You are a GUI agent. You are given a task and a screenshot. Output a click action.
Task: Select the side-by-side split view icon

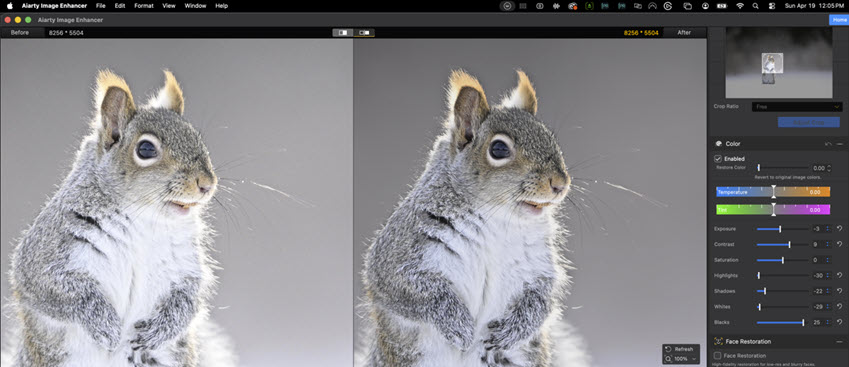tap(343, 32)
